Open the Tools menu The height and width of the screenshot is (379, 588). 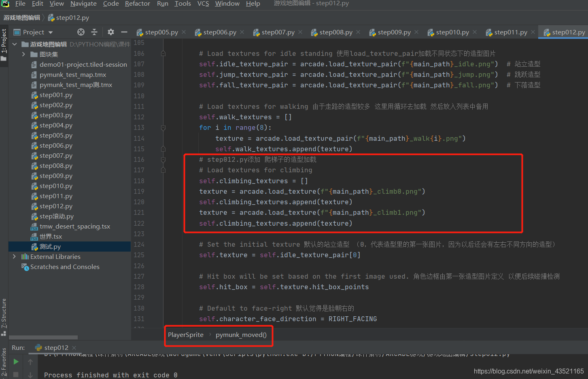pyautogui.click(x=183, y=4)
